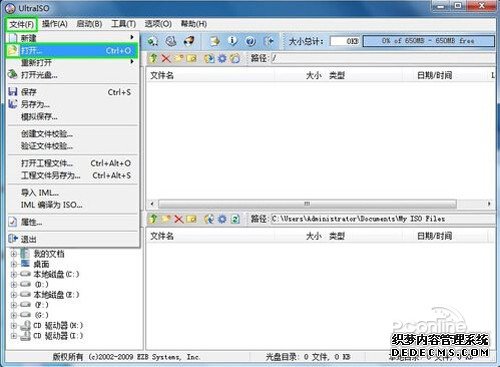Image resolution: width=500 pixels, height=367 pixels.
Task: Sort image pane by 日期/时间 column
Action: pos(445,75)
